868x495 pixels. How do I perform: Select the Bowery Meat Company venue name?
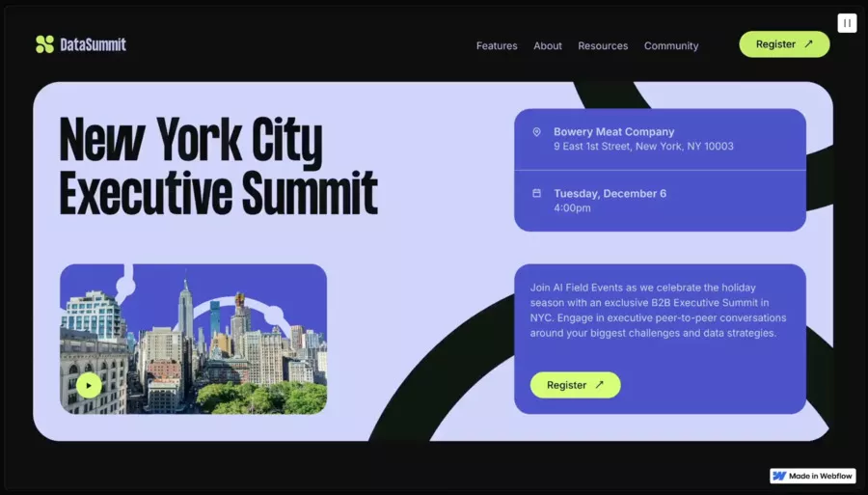(614, 132)
